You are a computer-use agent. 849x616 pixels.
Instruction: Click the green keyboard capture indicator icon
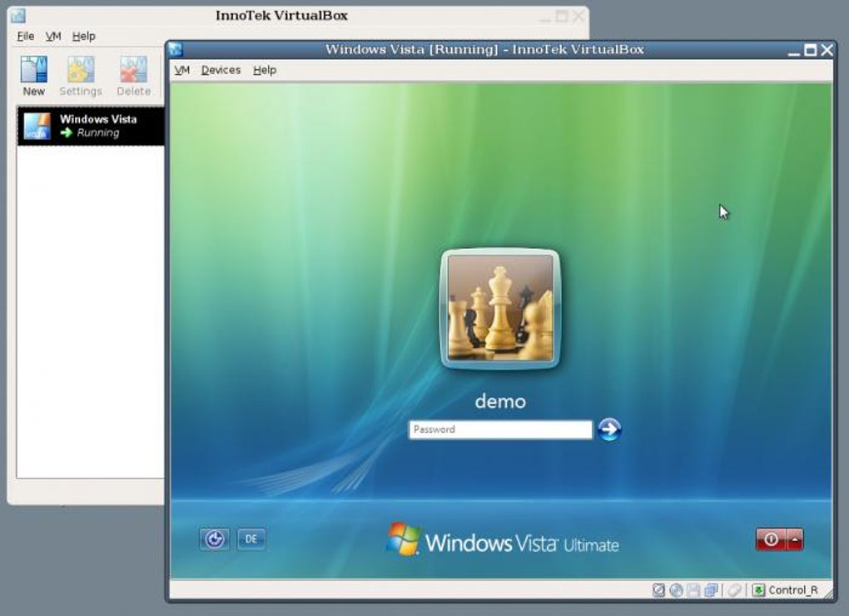(758, 590)
